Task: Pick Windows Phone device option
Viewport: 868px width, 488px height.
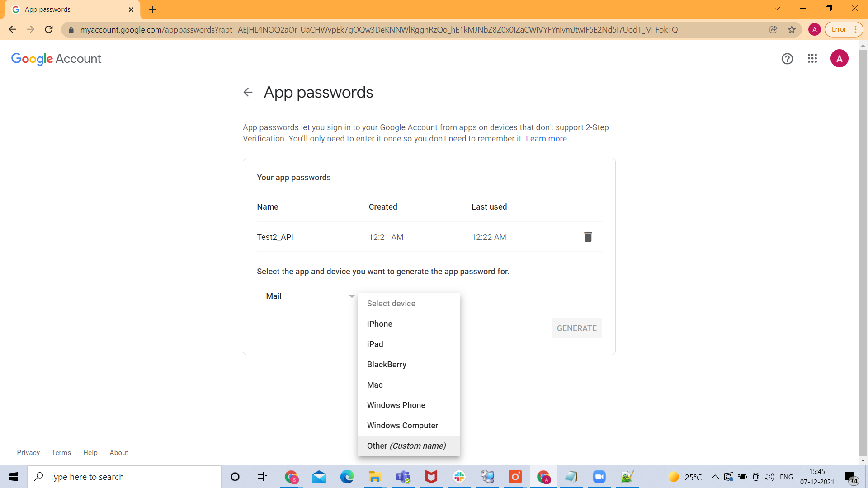Action: click(x=409, y=405)
